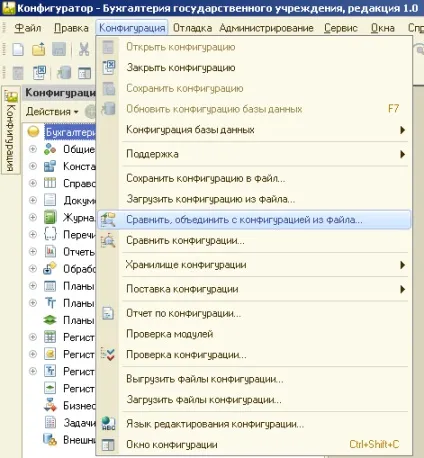Image resolution: width=424 pixels, height=458 pixels.
Task: Choose Отчет по конфигурации
Action: pos(254,313)
